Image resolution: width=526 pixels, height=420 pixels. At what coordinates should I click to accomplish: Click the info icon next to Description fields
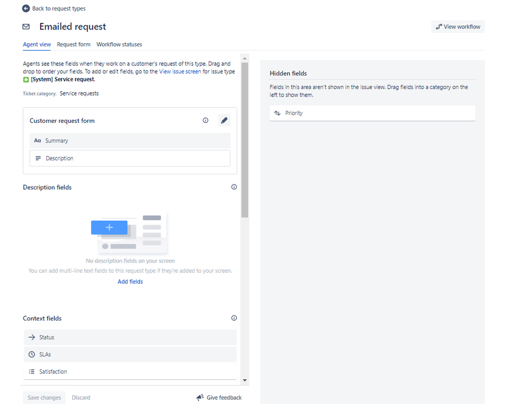click(234, 187)
